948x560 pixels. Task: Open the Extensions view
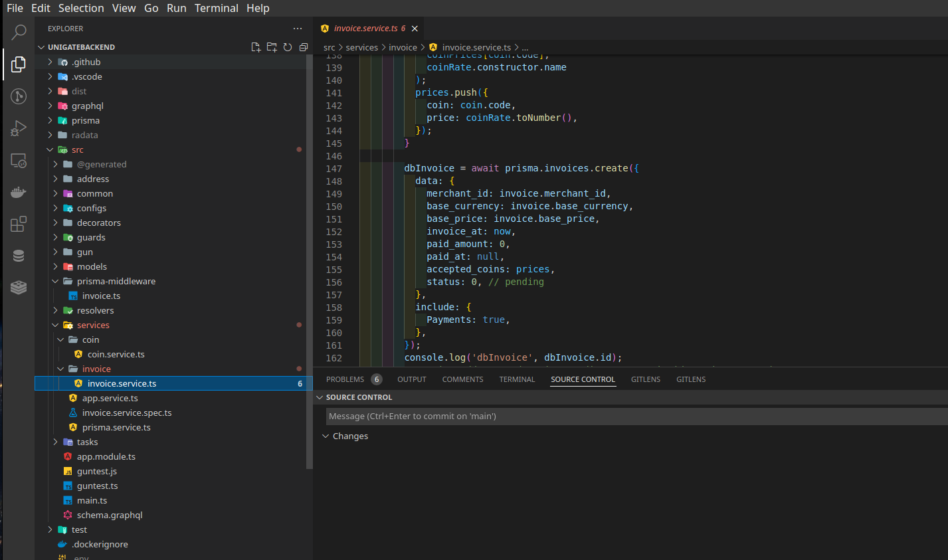click(19, 225)
